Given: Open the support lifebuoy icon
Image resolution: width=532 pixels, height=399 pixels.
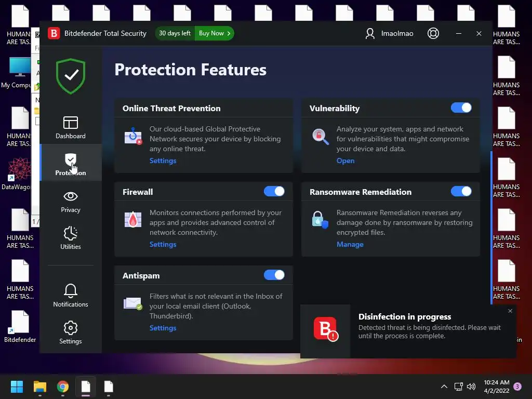Looking at the screenshot, I should pos(433,33).
